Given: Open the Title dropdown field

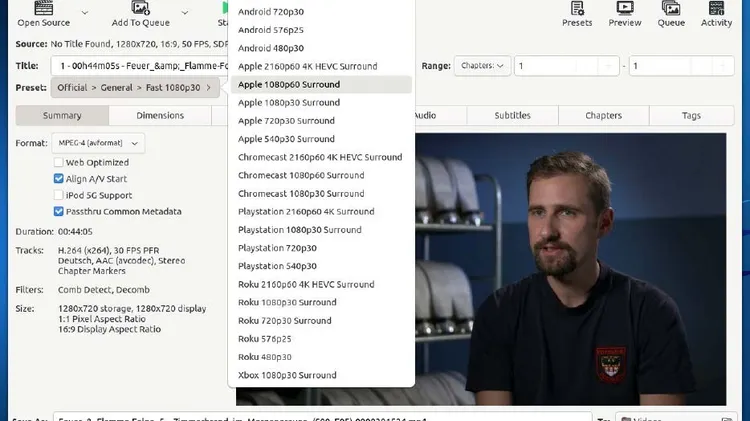Looking at the screenshot, I should tap(140, 66).
